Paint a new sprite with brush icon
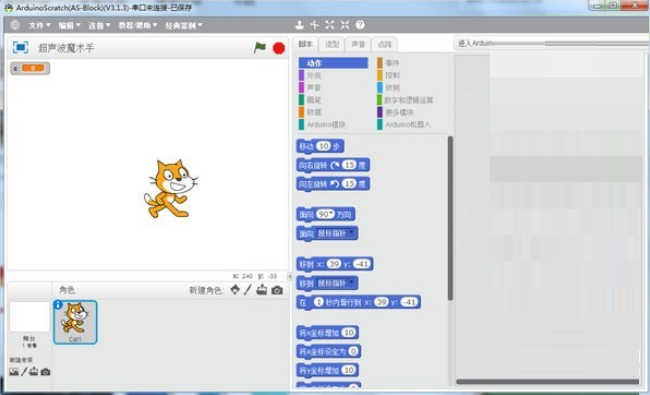The width and height of the screenshot is (650, 395). point(247,290)
